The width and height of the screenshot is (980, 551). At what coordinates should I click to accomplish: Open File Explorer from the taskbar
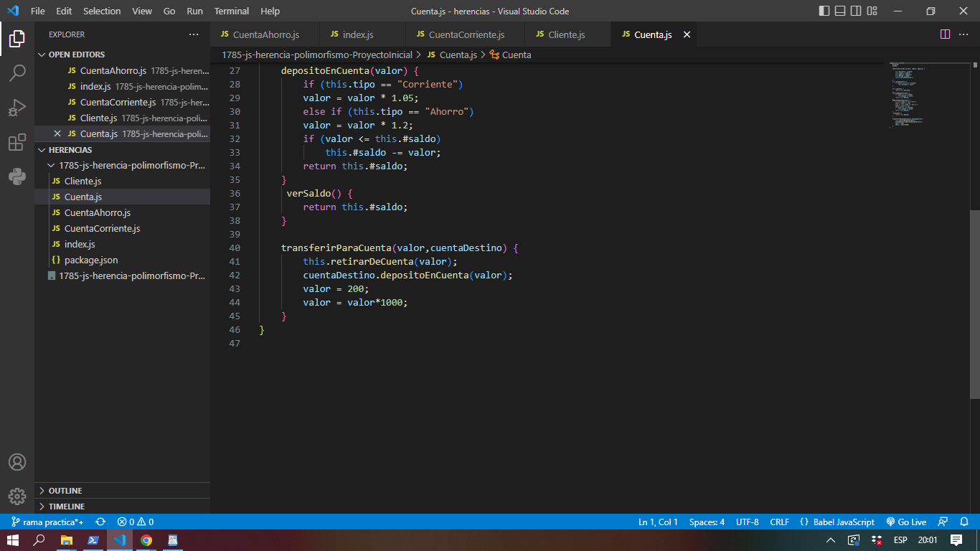(67, 540)
